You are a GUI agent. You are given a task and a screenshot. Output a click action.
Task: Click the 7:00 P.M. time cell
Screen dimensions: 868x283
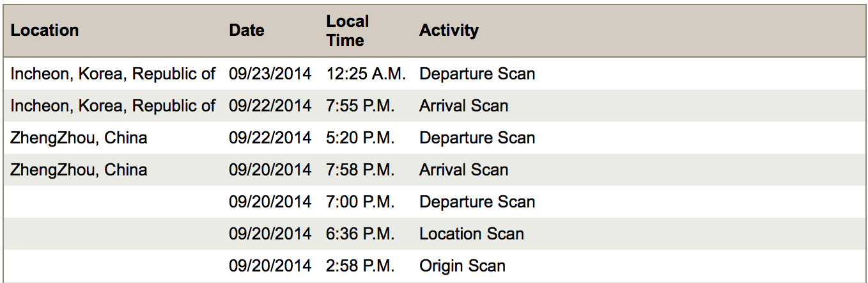click(x=360, y=202)
